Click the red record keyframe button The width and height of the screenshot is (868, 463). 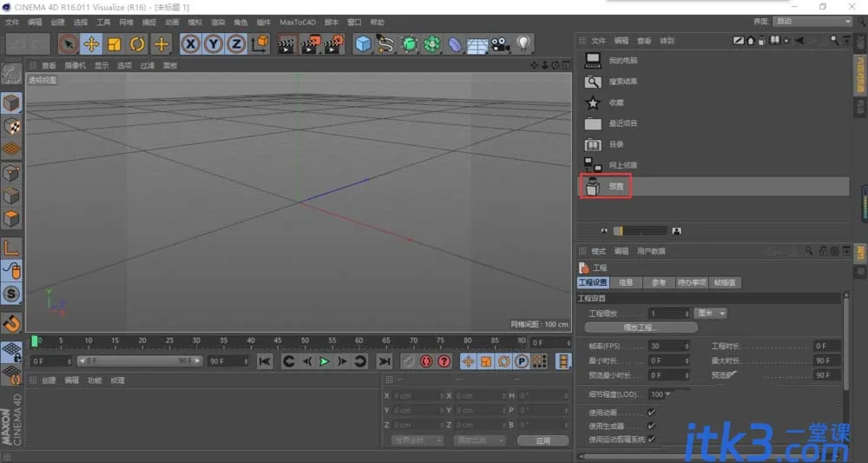point(426,361)
